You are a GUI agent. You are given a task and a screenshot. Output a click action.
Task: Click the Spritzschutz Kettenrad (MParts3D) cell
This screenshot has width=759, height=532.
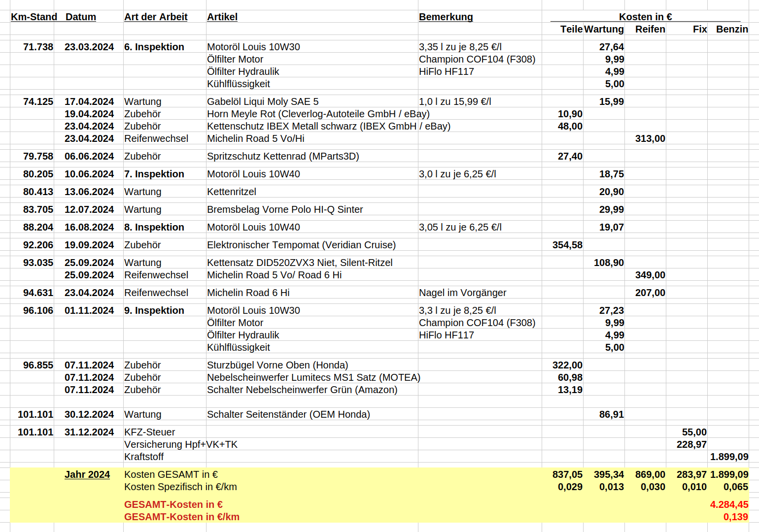(283, 156)
